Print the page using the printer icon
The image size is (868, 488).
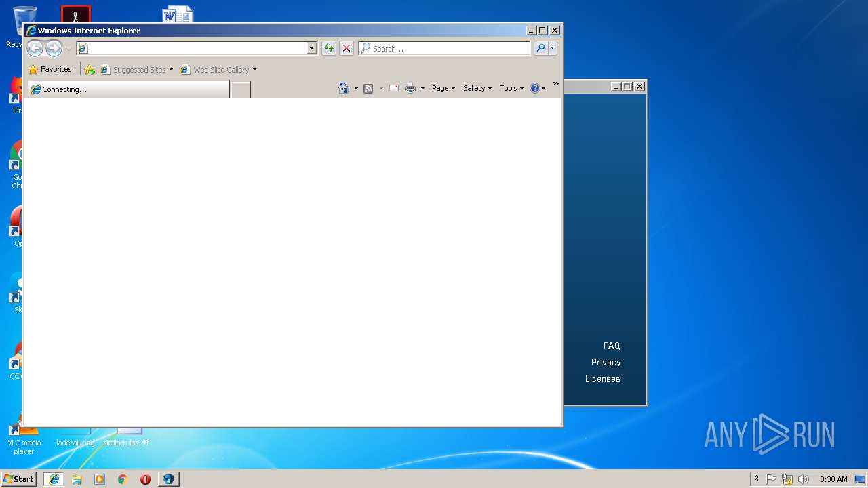coord(410,88)
